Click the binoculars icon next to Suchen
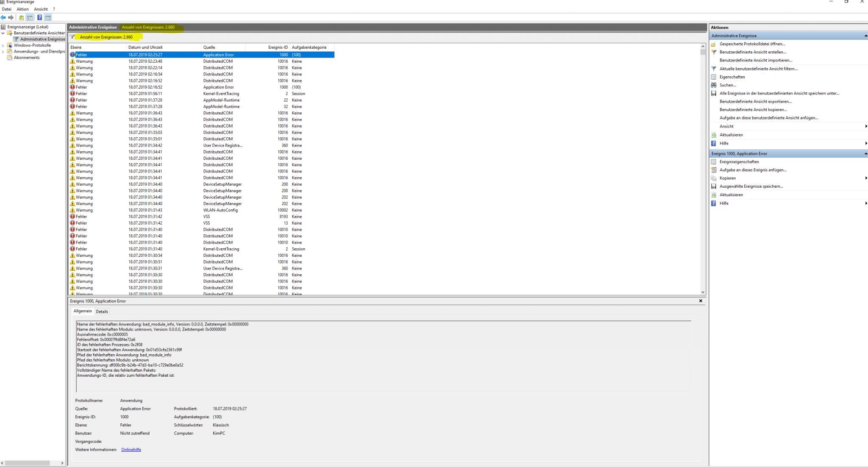This screenshot has width=868, height=467. (714, 85)
